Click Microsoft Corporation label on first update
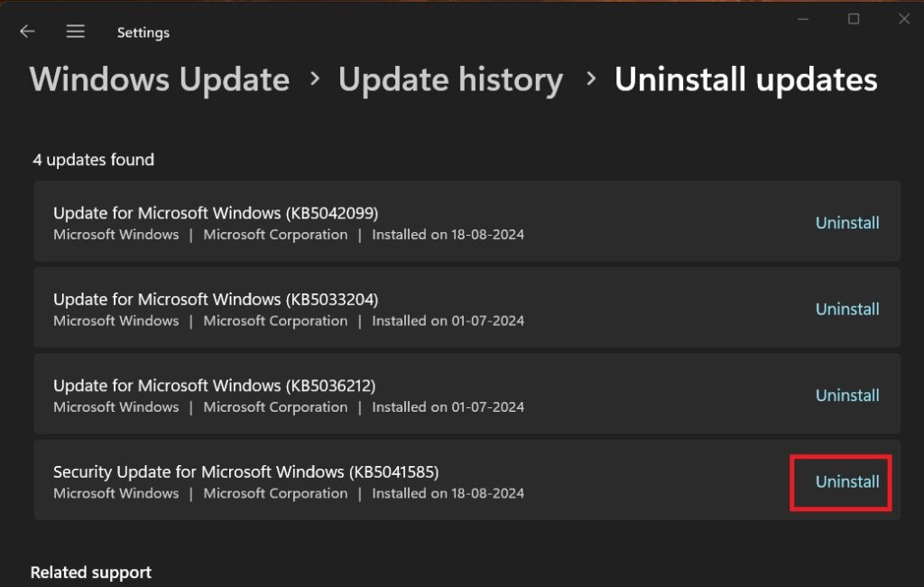Screen dimensions: 924x587 [275, 234]
